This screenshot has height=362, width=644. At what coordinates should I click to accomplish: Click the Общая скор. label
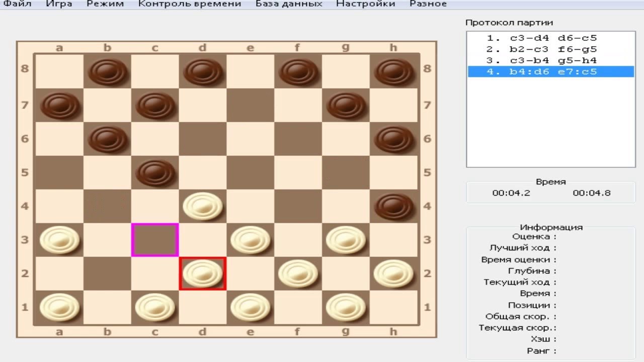[x=521, y=317]
